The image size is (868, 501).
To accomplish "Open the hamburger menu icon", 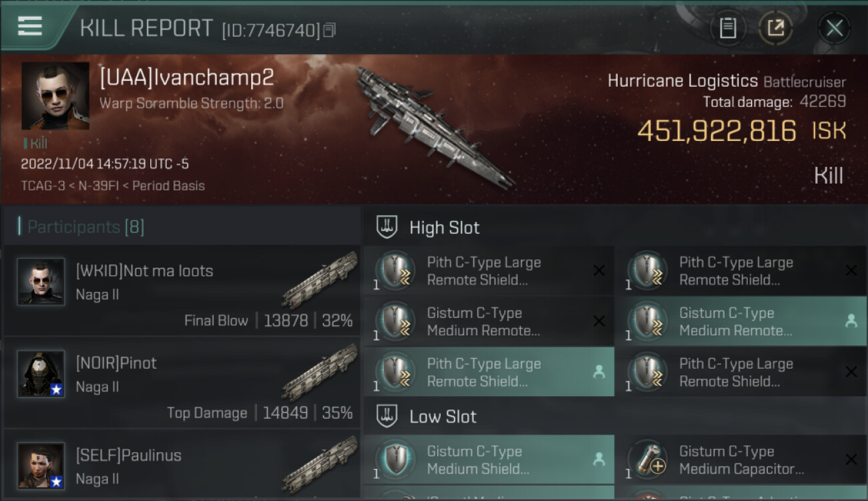I will 30,26.
